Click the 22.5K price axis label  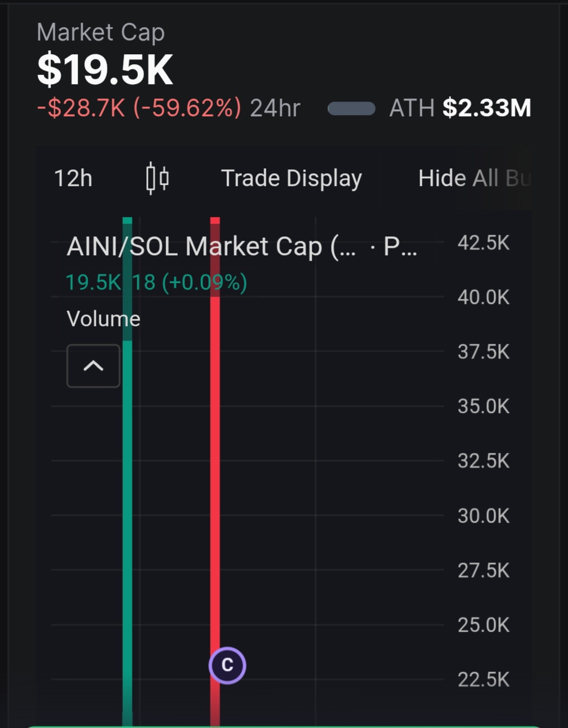point(483,679)
